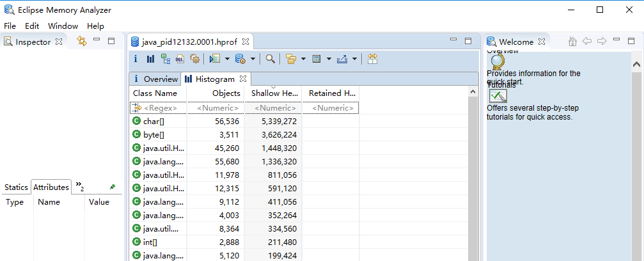Click the 56,536 objects cell

[x=216, y=122]
